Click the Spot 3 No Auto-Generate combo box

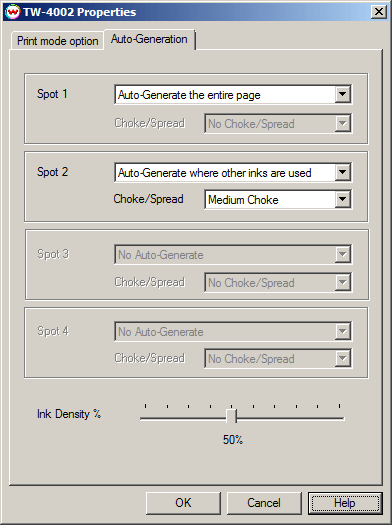(233, 255)
